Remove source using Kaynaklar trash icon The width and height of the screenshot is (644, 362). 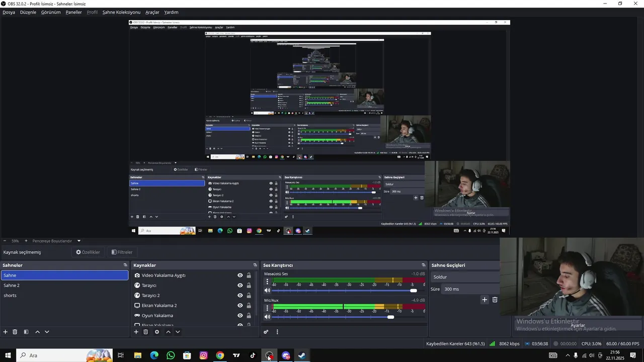[145, 332]
